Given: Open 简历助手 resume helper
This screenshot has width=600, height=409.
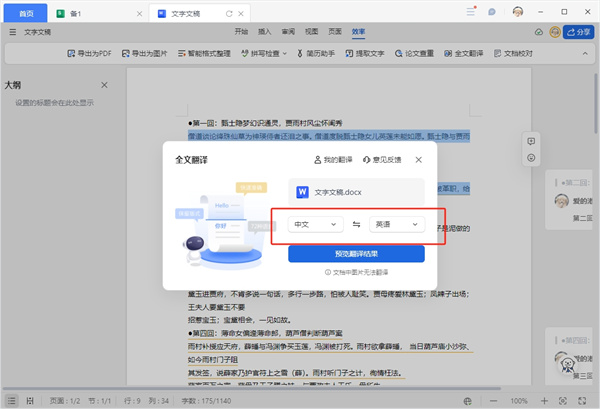Looking at the screenshot, I should click(x=316, y=54).
